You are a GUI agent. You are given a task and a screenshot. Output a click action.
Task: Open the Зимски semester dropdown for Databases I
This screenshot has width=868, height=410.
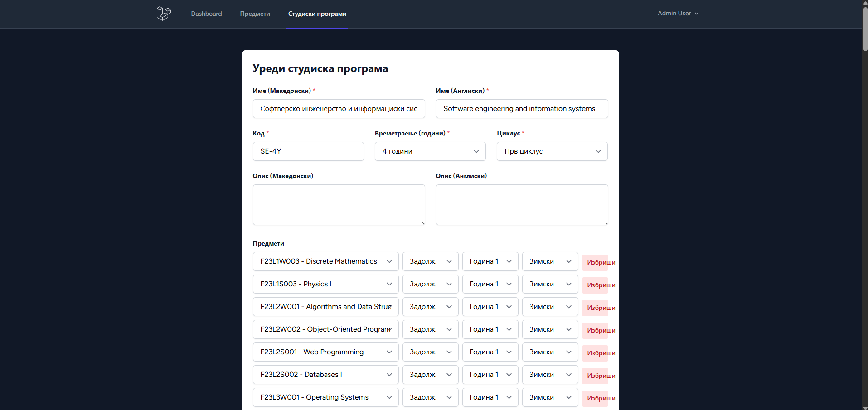tap(550, 375)
